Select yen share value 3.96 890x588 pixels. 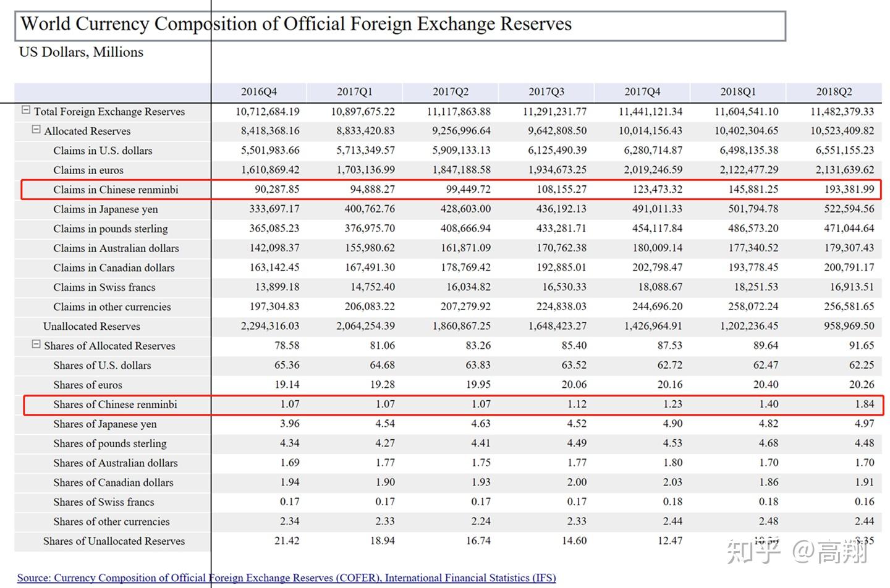pyautogui.click(x=289, y=424)
